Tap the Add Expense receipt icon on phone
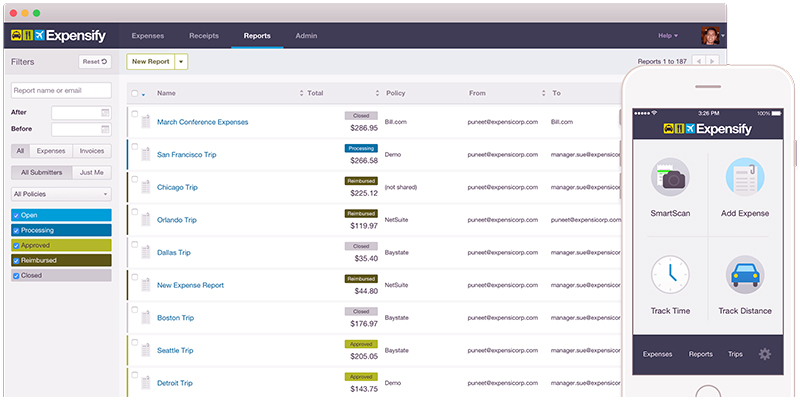 click(x=745, y=177)
